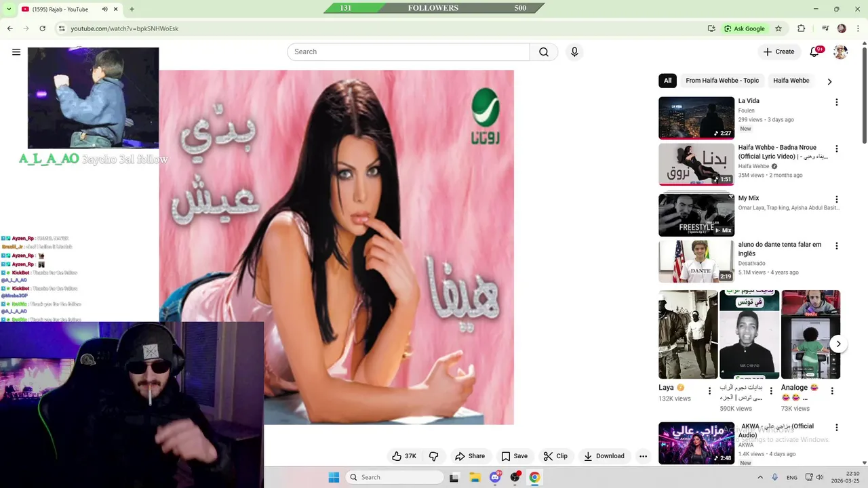
Task: Open File Explorer from taskbar
Action: tap(475, 477)
